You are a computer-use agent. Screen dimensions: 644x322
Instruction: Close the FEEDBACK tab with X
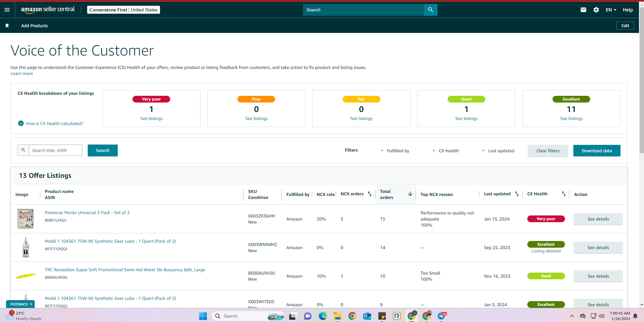click(x=31, y=304)
